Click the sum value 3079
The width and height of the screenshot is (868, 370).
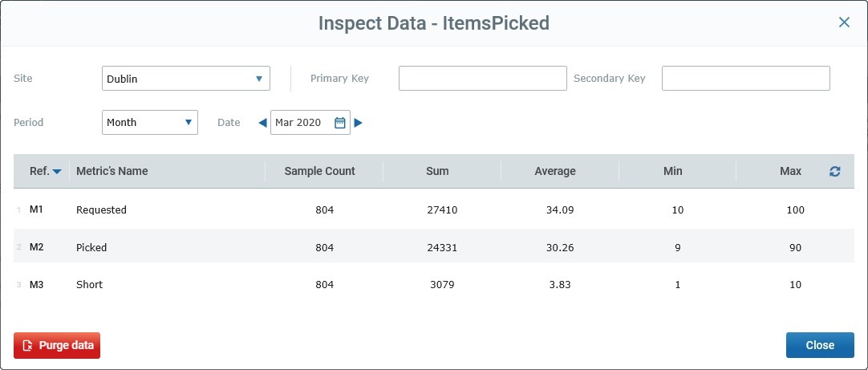point(442,285)
